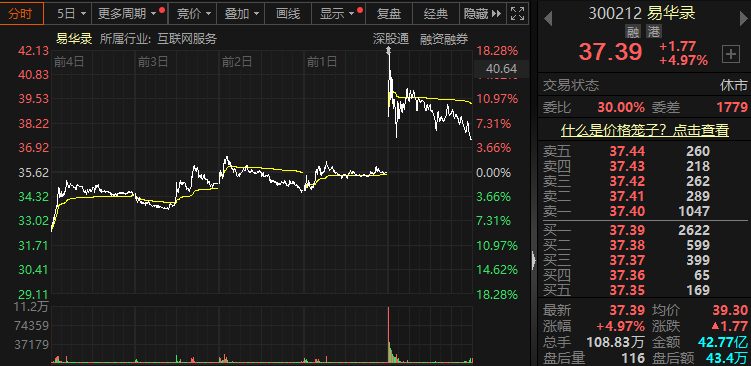The height and width of the screenshot is (366, 751).
Task: Click 买二 price 37.38
Action: click(627, 245)
